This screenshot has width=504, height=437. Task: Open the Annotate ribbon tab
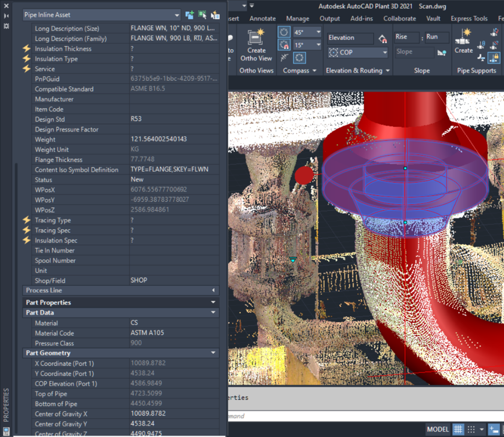[x=262, y=18]
